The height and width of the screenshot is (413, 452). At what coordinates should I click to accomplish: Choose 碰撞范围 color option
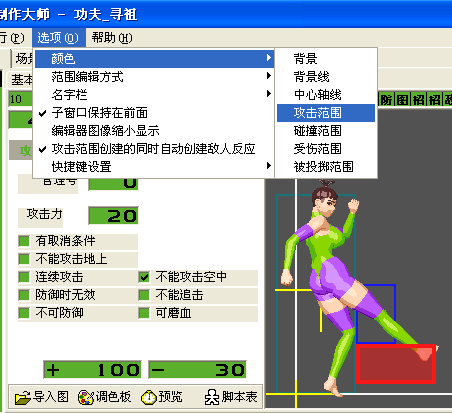click(x=326, y=131)
